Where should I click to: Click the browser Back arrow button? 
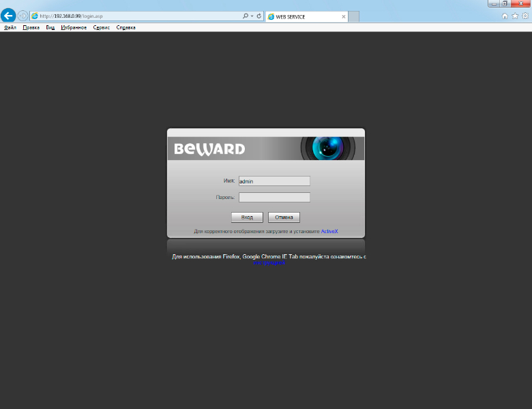click(8, 16)
